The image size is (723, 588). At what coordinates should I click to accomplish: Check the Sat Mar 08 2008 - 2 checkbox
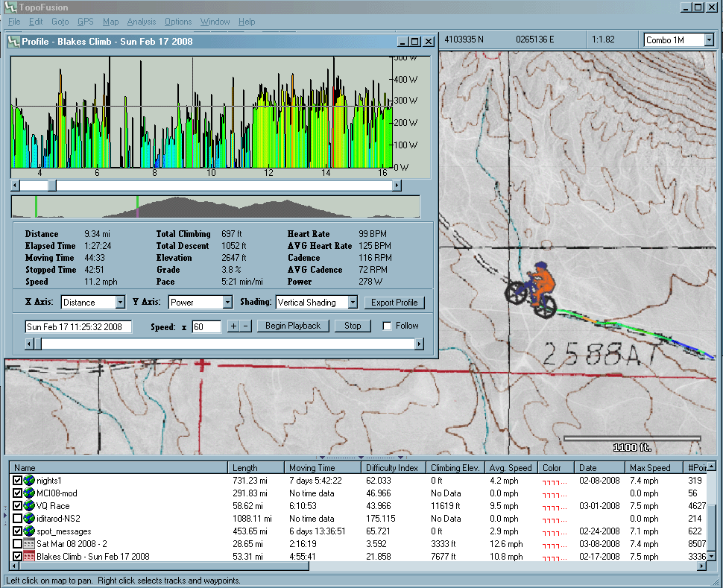tap(18, 544)
